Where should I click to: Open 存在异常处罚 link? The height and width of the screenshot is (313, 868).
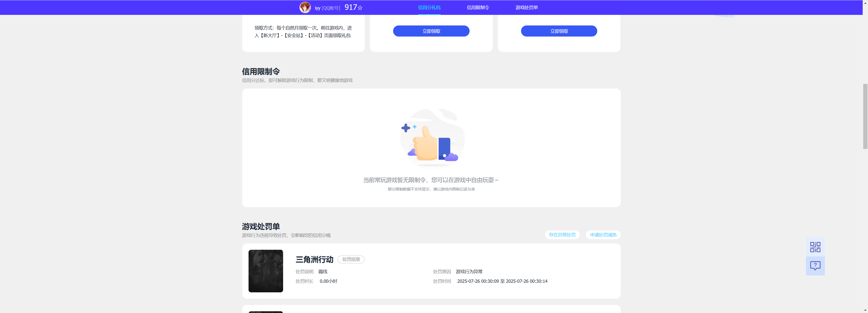click(x=562, y=235)
